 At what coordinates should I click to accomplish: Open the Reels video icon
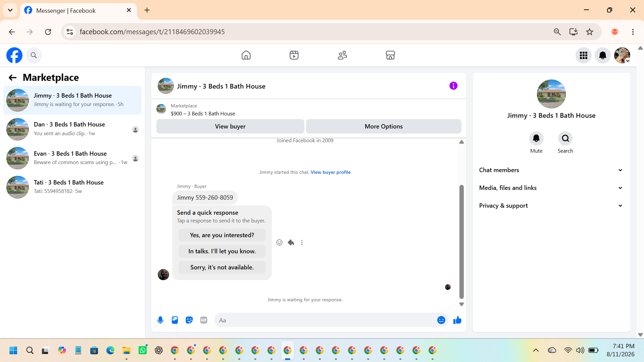click(294, 55)
